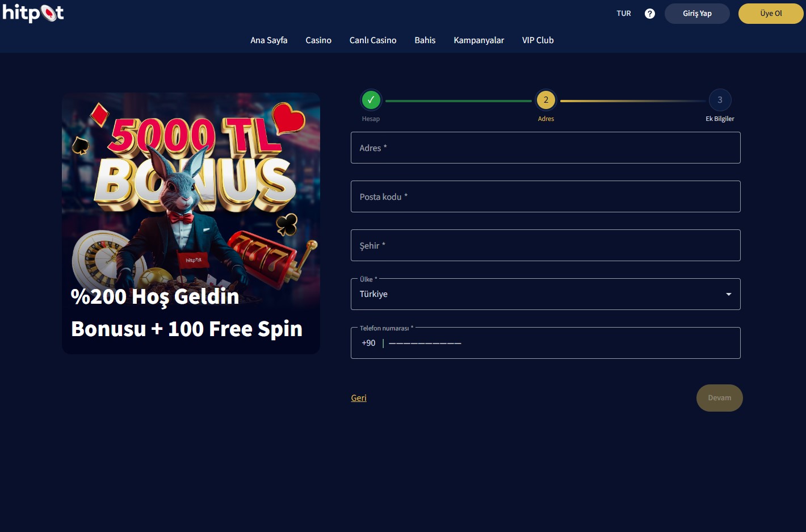Open the Kampanyalar page

pyautogui.click(x=479, y=40)
